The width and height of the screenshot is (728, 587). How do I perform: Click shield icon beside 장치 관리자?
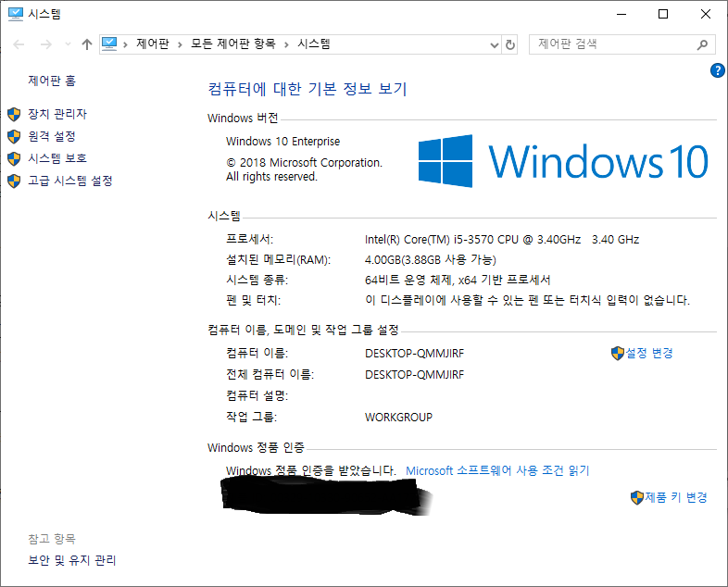click(x=14, y=114)
